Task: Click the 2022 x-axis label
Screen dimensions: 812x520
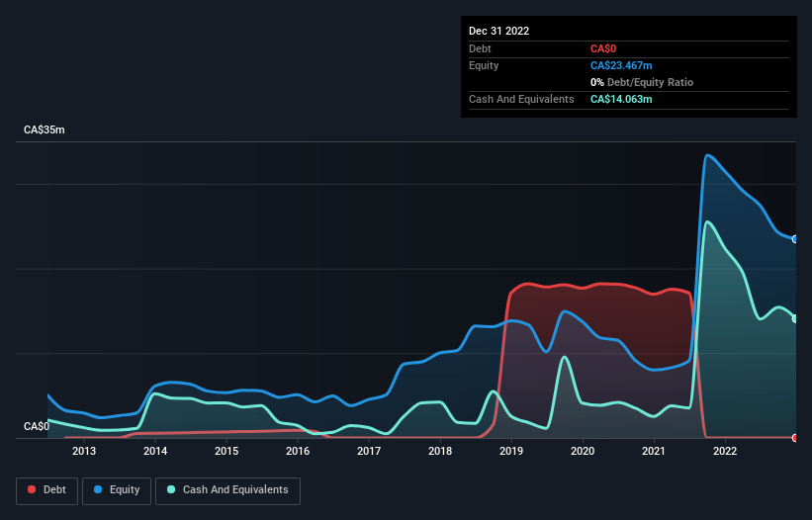Action: click(x=725, y=451)
